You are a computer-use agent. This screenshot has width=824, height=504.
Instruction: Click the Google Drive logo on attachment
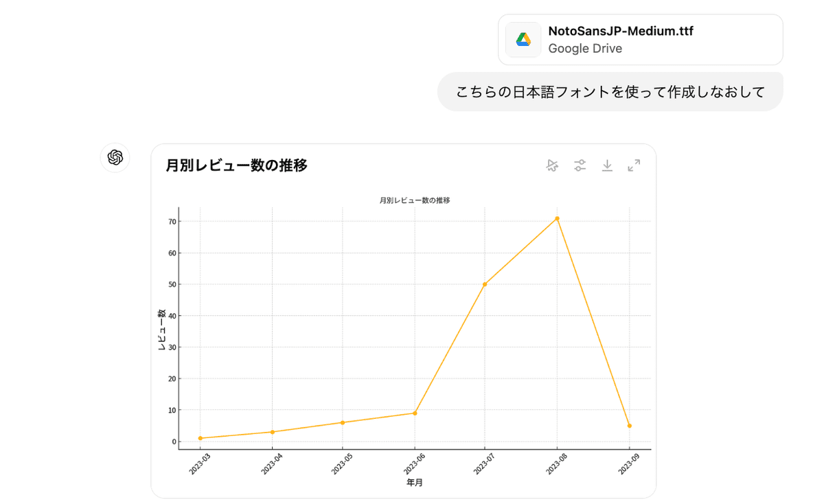point(523,40)
